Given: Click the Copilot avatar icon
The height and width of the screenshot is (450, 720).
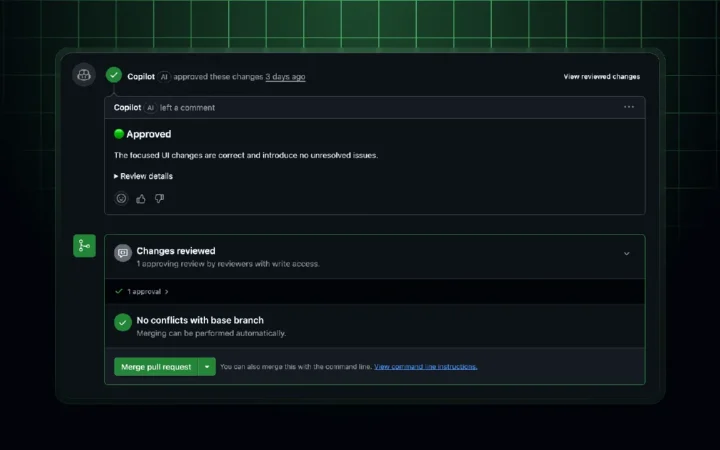Looking at the screenshot, I should pyautogui.click(x=84, y=75).
